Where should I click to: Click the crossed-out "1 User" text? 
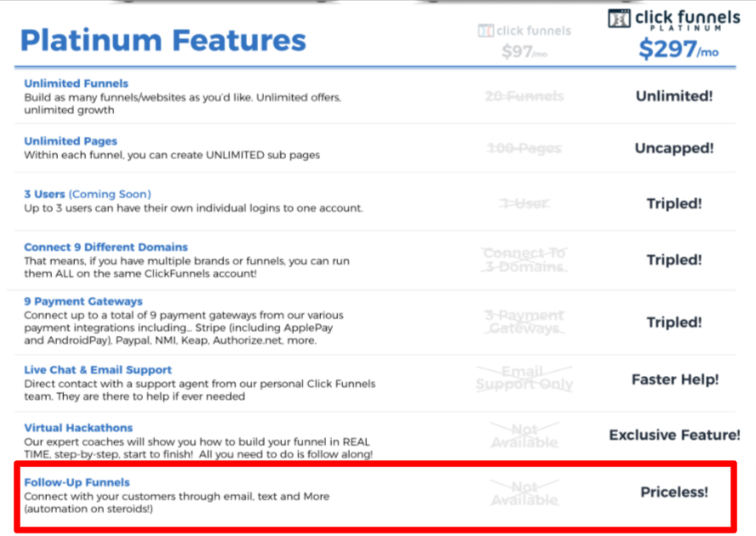[x=524, y=203]
